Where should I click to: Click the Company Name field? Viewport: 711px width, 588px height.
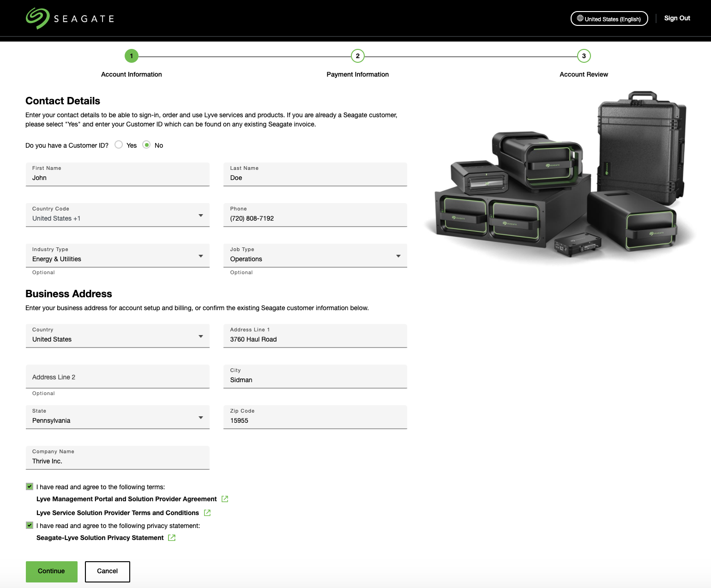[118, 458]
